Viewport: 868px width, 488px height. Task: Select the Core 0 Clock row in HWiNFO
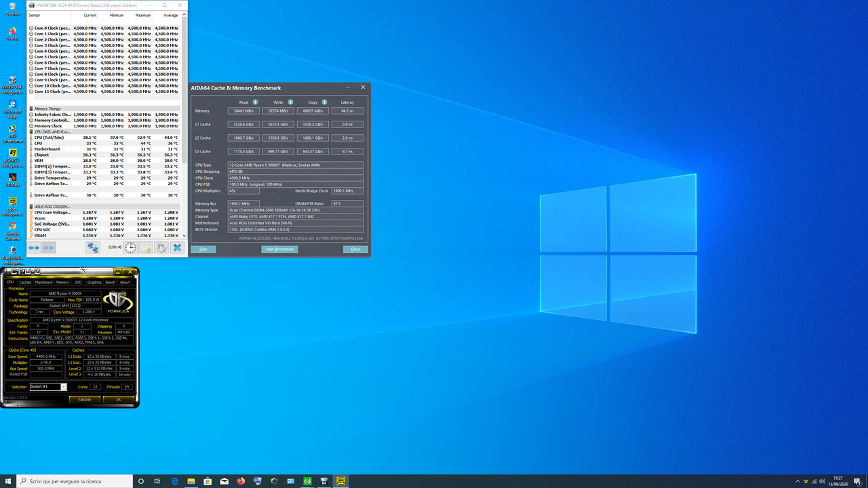point(104,28)
